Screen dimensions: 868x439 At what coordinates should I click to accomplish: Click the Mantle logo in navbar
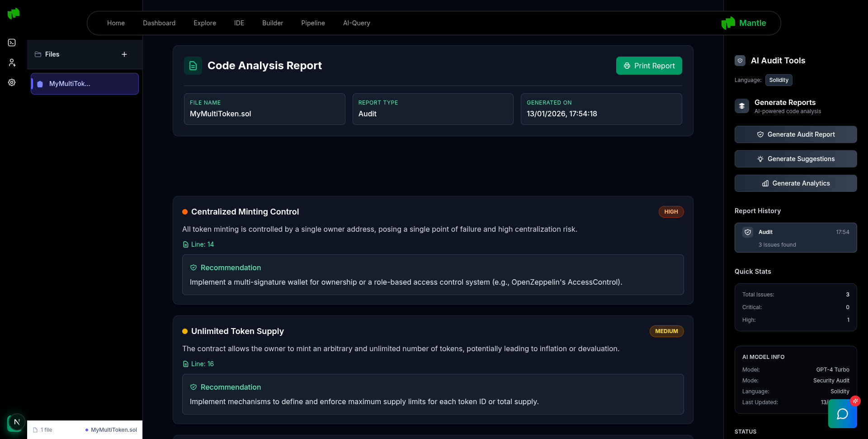(x=744, y=23)
